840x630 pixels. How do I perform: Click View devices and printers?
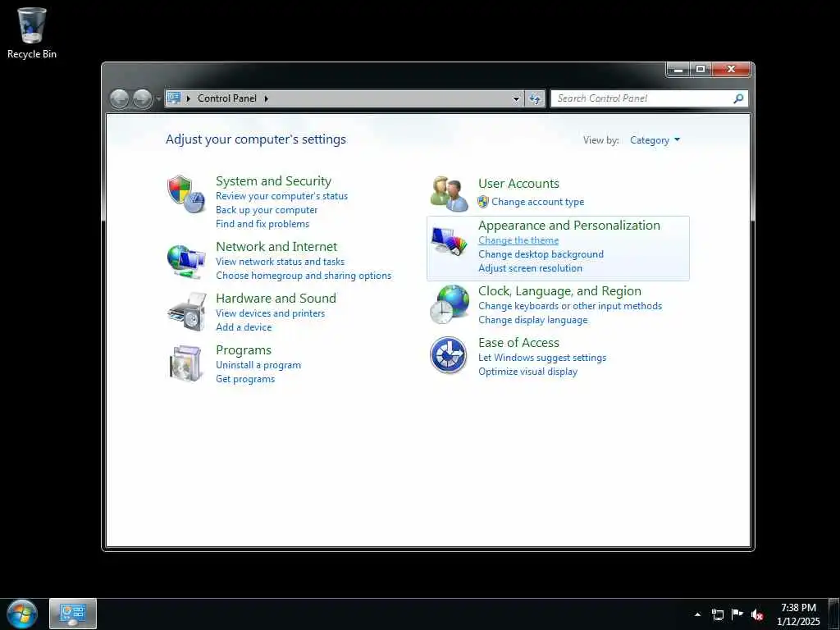[x=271, y=313]
